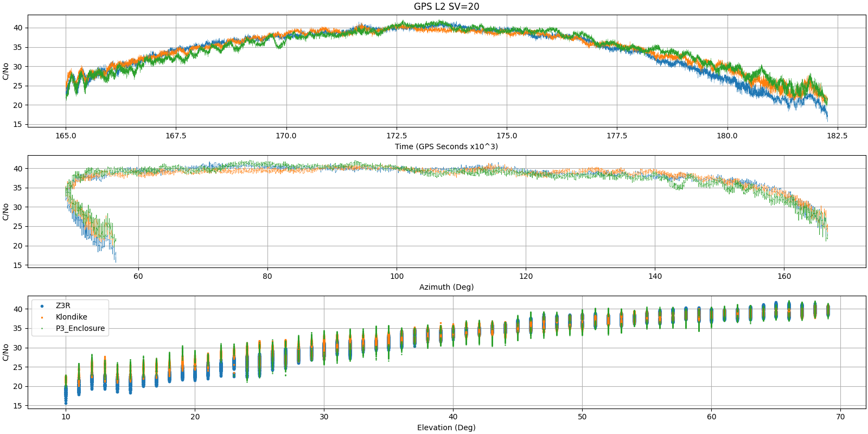
Task: Click the 160 tick on the azimuth axis
Action: [x=784, y=276]
